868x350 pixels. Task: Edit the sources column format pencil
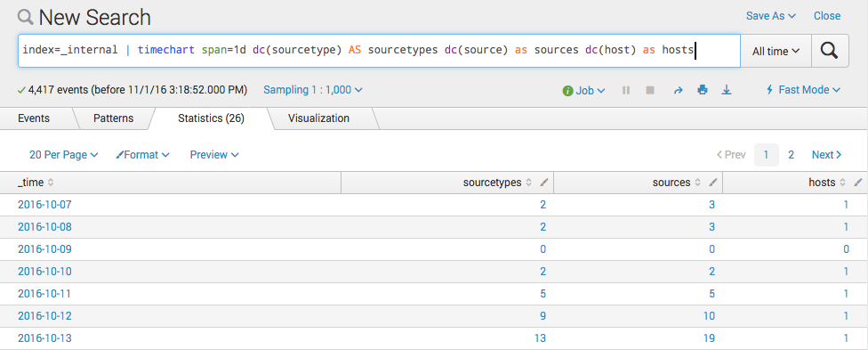coord(713,182)
